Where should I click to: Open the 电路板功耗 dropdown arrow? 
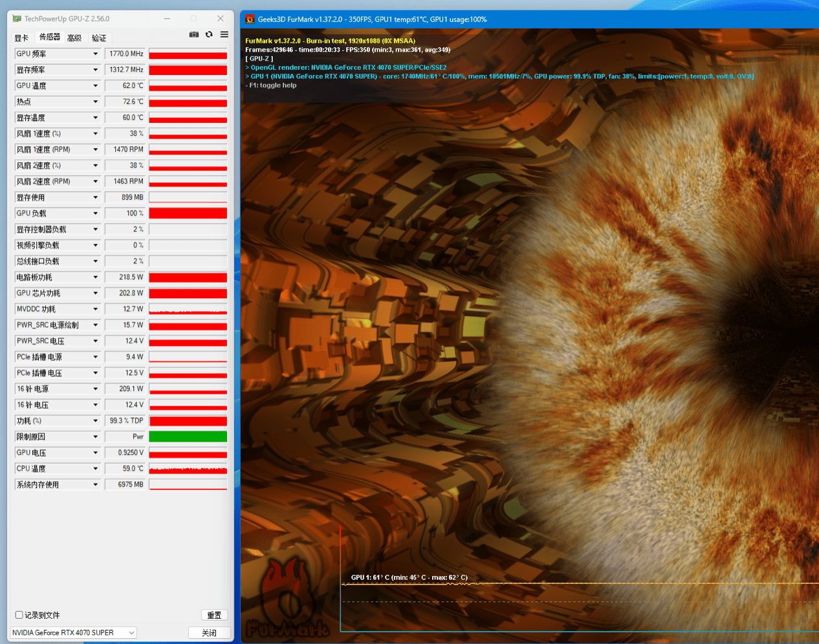[95, 277]
